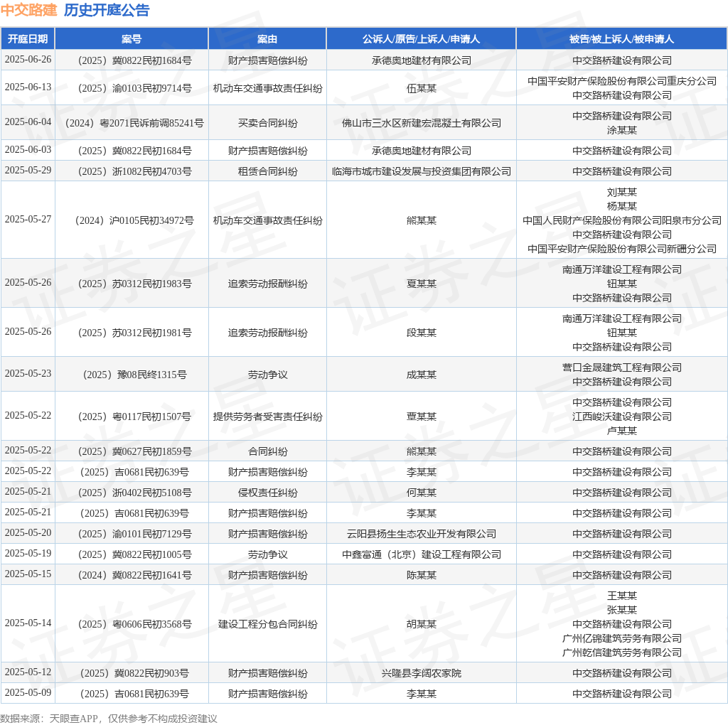Select the date 2025-06-13
The image size is (728, 725).
28,87
